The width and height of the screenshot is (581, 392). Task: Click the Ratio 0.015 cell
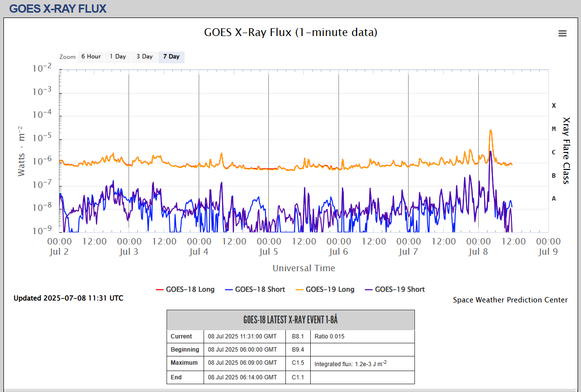pyautogui.click(x=362, y=336)
